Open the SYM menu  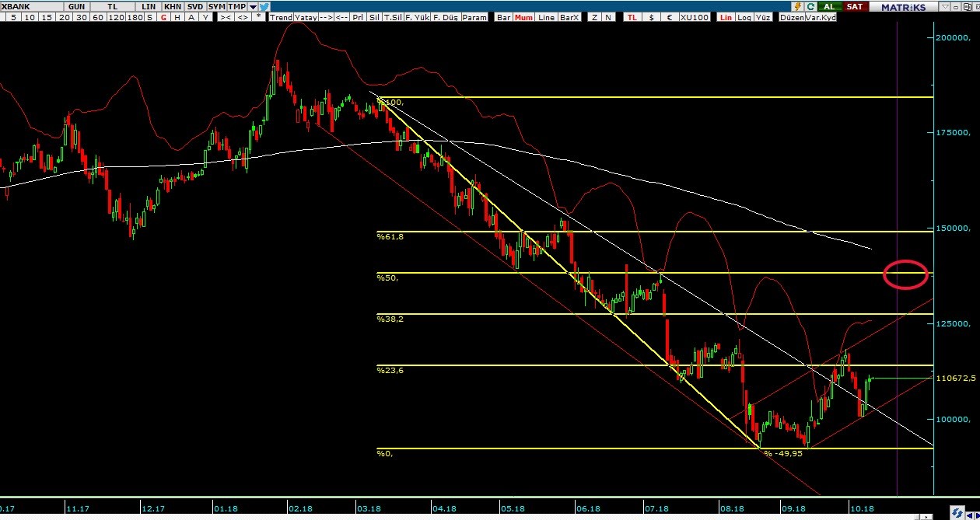[216, 6]
